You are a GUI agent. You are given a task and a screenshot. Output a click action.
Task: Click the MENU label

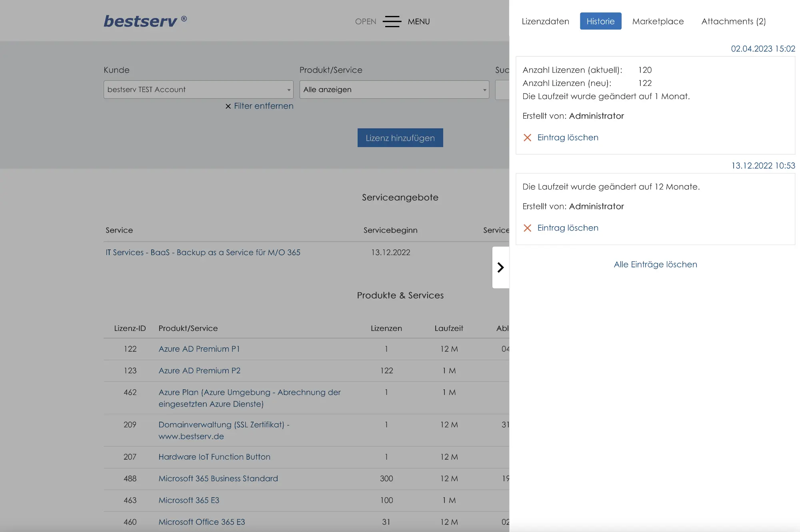click(419, 22)
